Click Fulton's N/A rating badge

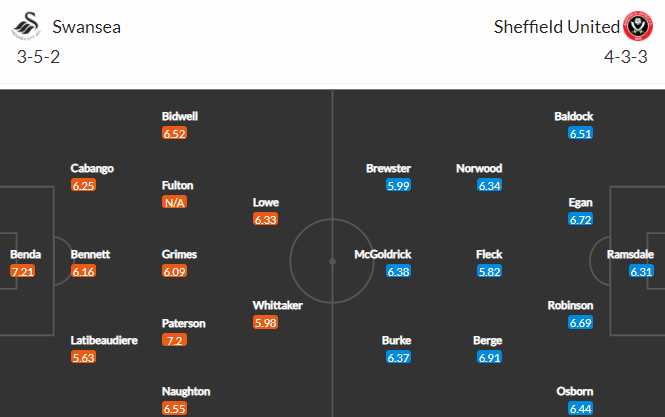click(174, 202)
